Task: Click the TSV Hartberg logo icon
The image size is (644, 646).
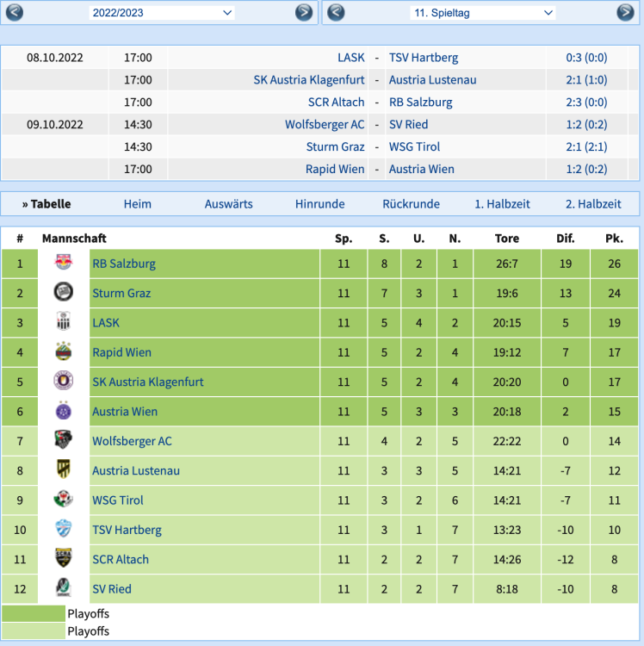Action: 63,530
